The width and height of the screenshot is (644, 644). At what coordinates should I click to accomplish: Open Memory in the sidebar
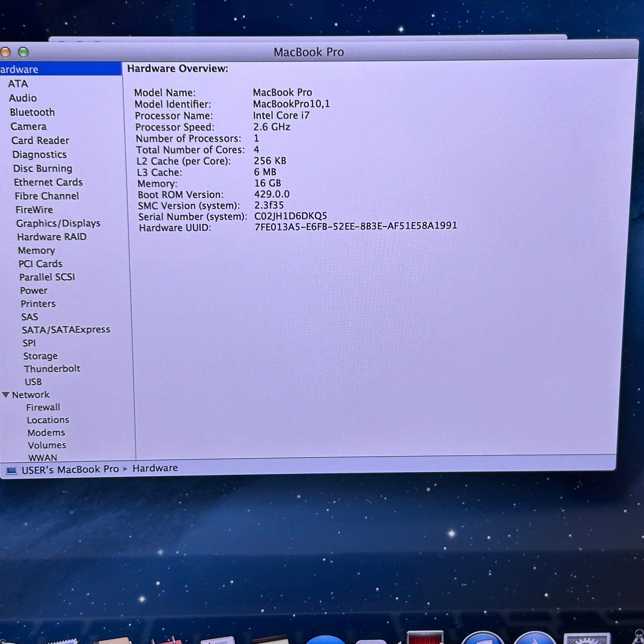coord(36,251)
